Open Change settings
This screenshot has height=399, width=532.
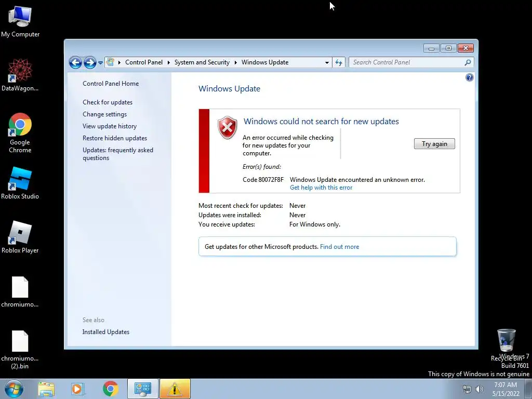(104, 114)
